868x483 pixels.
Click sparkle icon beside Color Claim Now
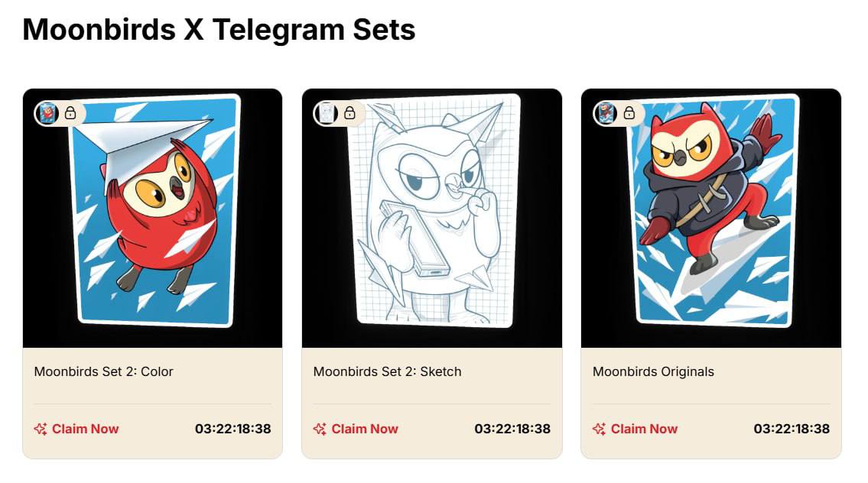[x=41, y=429]
